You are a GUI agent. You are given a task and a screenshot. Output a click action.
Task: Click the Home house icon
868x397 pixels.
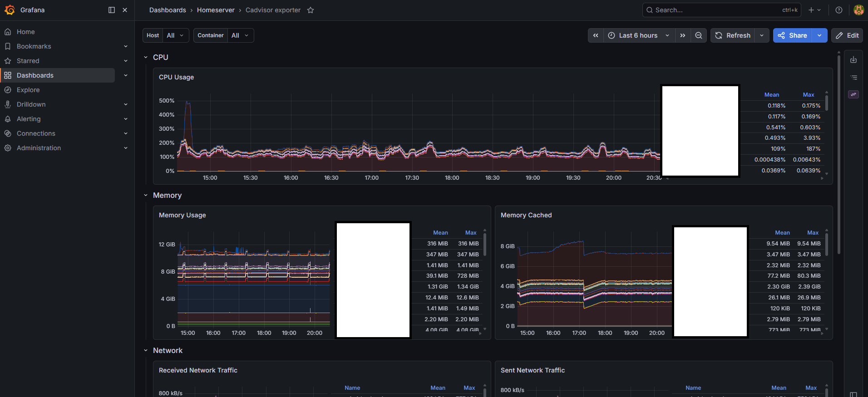[x=8, y=32]
